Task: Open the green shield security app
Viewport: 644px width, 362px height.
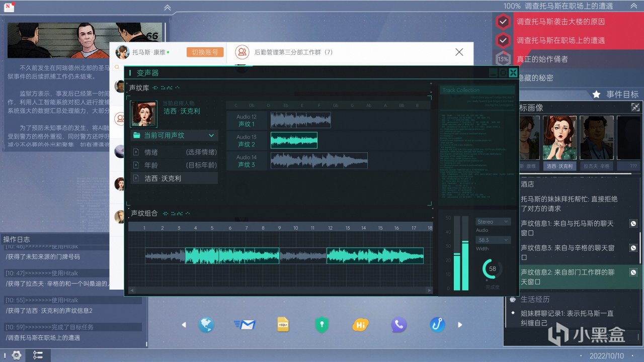Action: click(321, 325)
